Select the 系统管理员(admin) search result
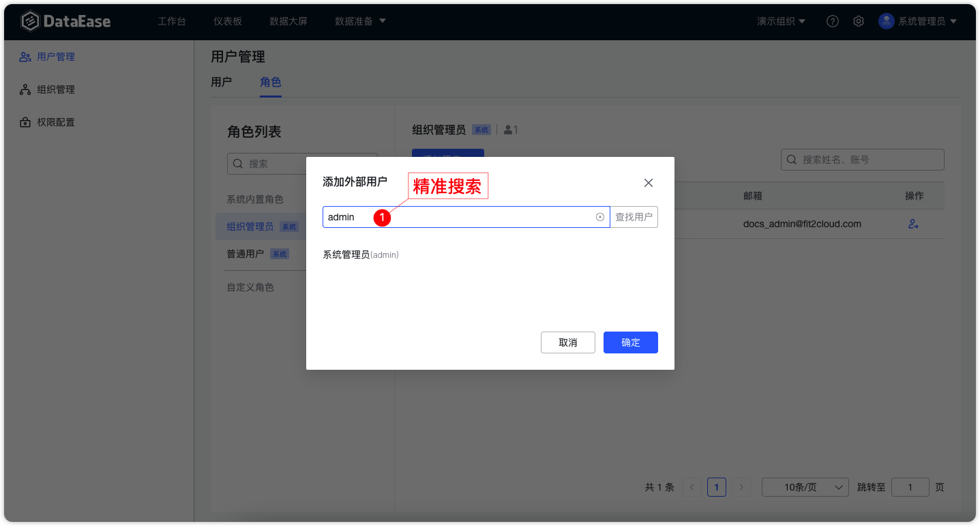Viewport: 980px width, 526px height. point(361,254)
